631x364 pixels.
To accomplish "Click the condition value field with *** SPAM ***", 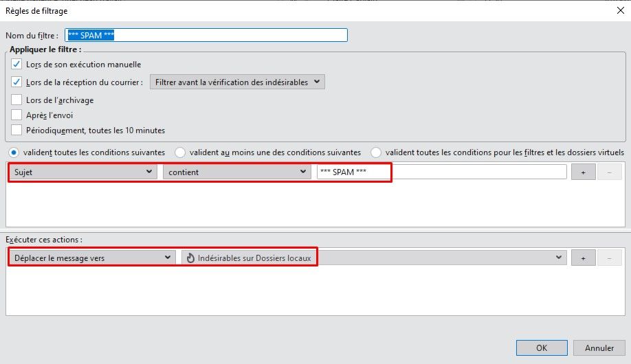I will point(442,172).
